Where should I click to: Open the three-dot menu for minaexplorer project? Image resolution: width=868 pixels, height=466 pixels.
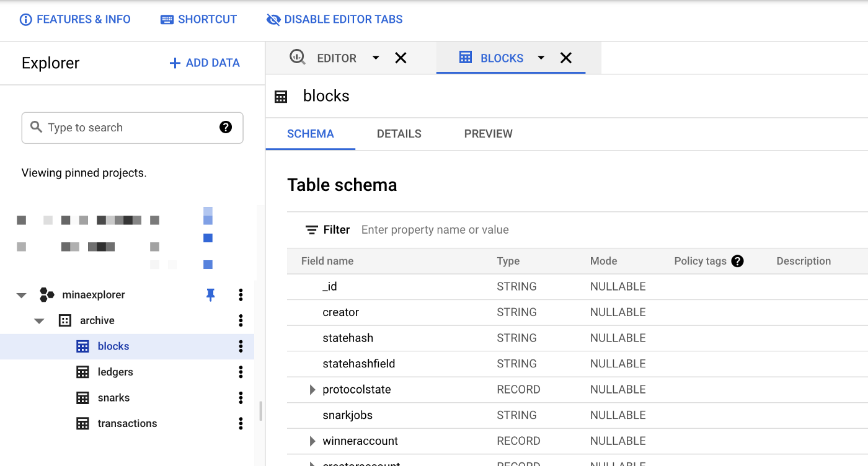pyautogui.click(x=241, y=295)
